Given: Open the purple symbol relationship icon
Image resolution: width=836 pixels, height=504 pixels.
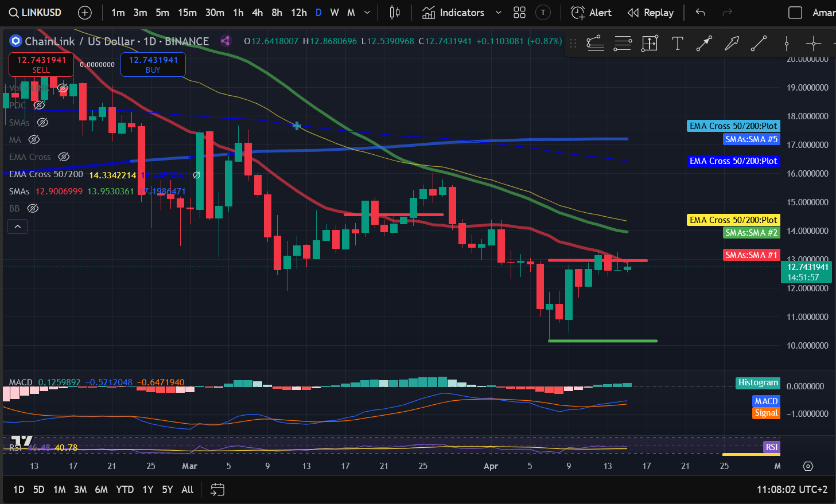Looking at the screenshot, I should (225, 41).
